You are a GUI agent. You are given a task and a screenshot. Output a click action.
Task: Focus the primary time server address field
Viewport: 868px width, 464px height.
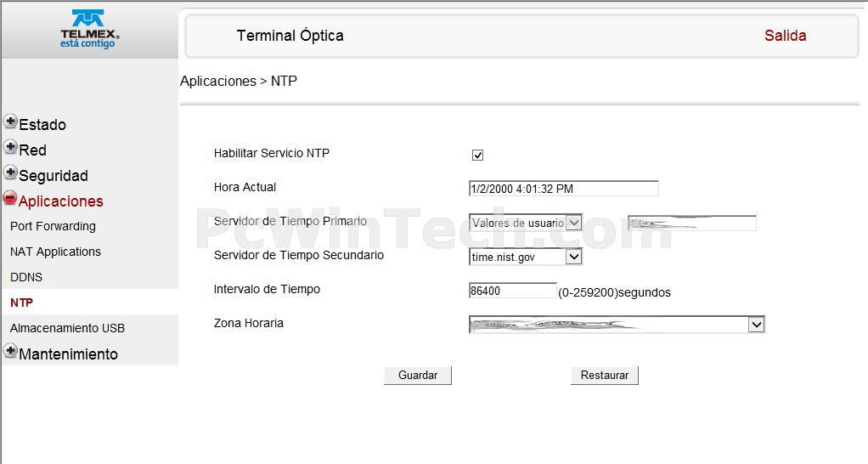691,223
